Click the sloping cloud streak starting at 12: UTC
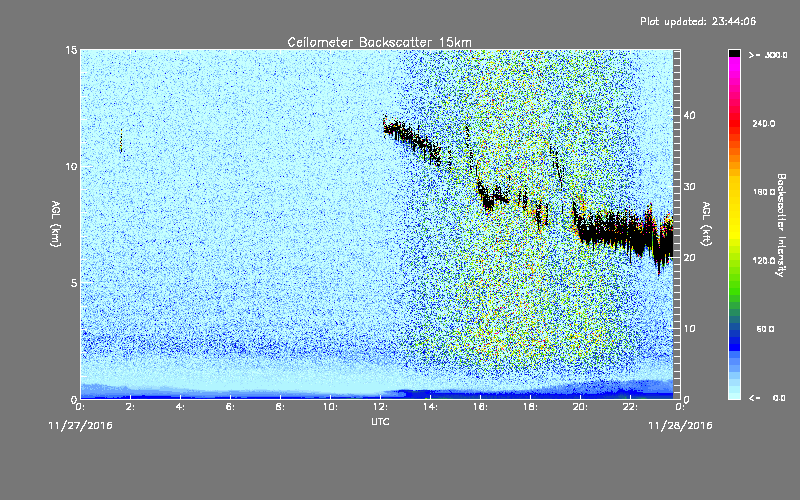Viewport: 800px width, 500px height. (x=413, y=140)
